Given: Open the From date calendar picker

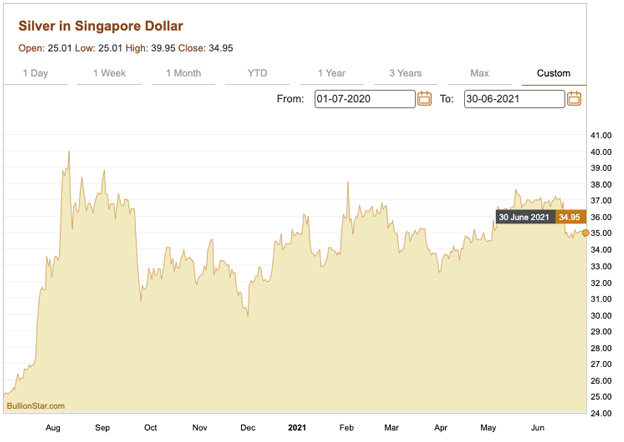Looking at the screenshot, I should tap(425, 99).
